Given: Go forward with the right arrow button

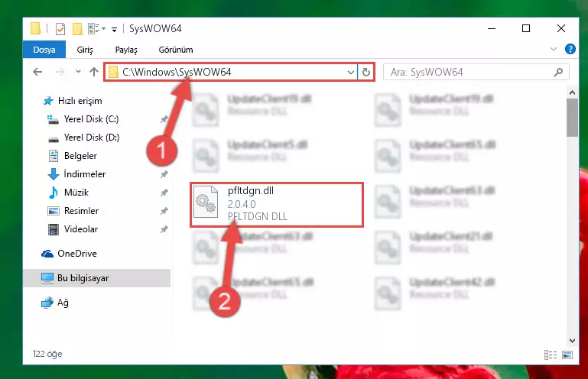Looking at the screenshot, I should pos(60,72).
